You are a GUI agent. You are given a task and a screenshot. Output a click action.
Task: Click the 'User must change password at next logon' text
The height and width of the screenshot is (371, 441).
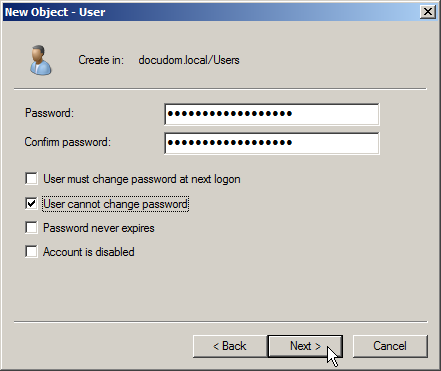coord(142,179)
